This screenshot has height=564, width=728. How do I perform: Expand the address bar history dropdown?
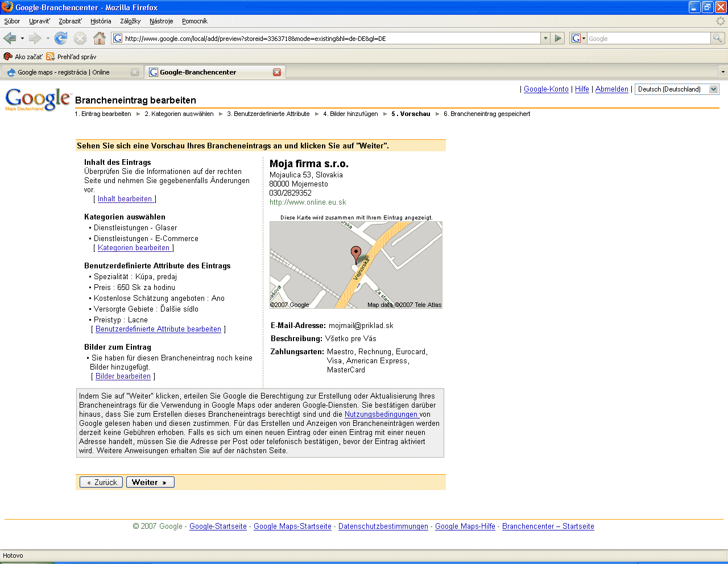click(545, 38)
